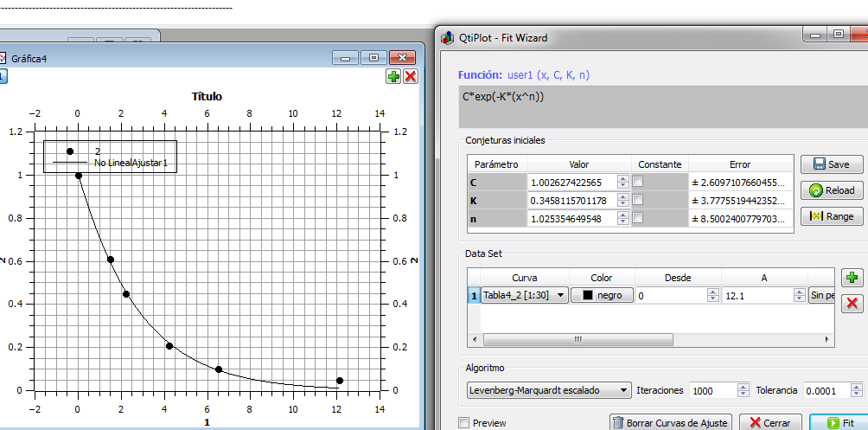This screenshot has width=868, height=430.
Task: Click the K value field 0.3458115701178
Action: [x=573, y=201]
